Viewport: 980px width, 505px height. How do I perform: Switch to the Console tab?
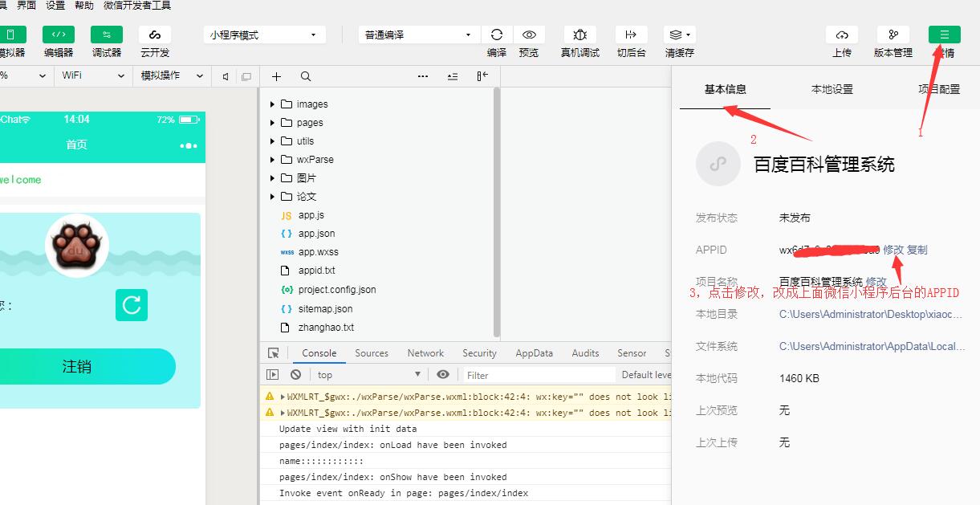[319, 353]
